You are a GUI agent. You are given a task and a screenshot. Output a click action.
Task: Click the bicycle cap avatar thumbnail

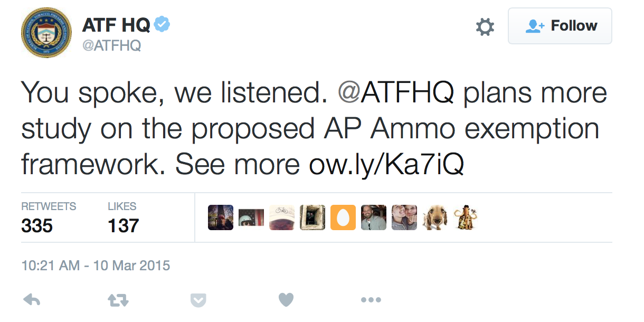[x=282, y=217]
